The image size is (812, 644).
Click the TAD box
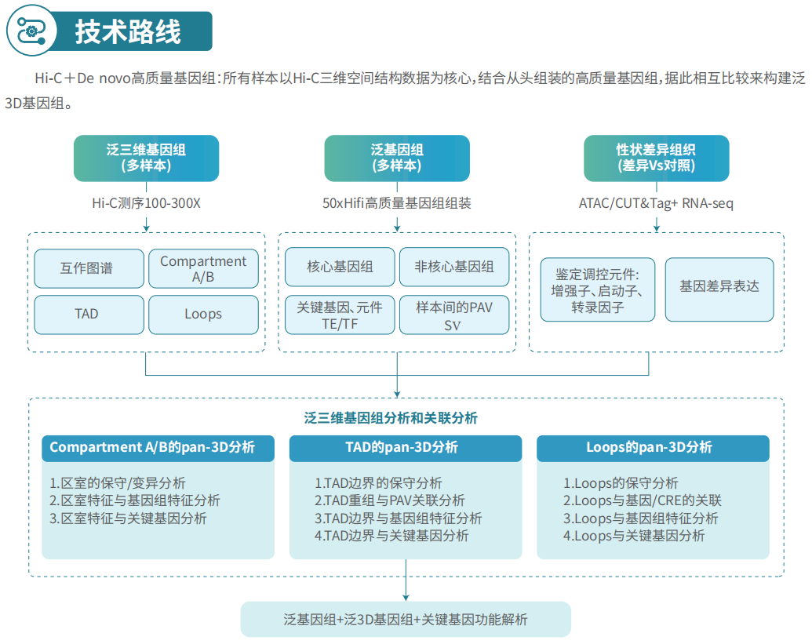[x=89, y=315]
